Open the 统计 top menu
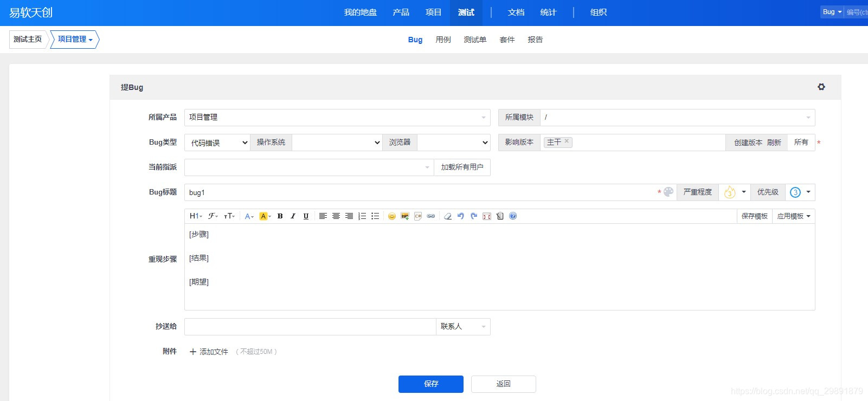The height and width of the screenshot is (401, 868). pyautogui.click(x=549, y=12)
